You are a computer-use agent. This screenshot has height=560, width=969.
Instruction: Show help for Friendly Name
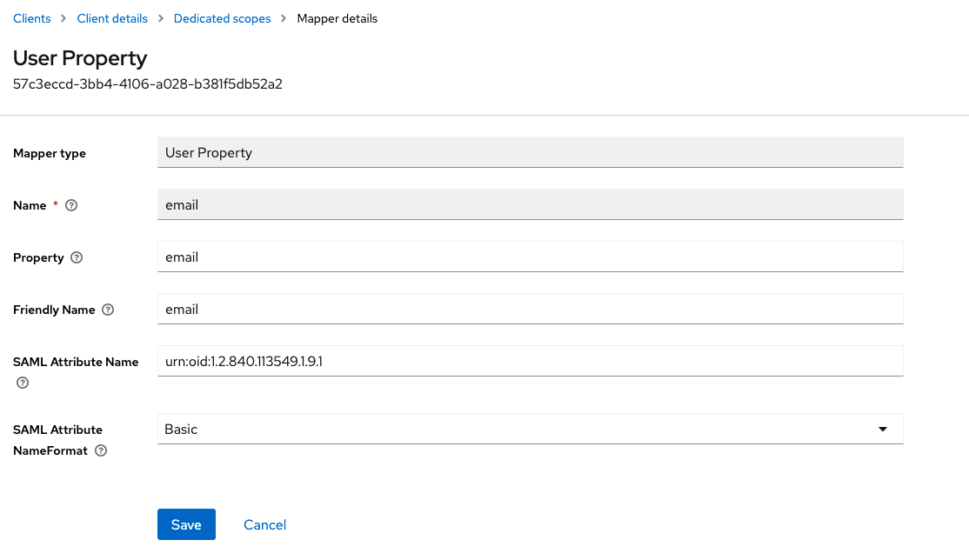(x=108, y=310)
